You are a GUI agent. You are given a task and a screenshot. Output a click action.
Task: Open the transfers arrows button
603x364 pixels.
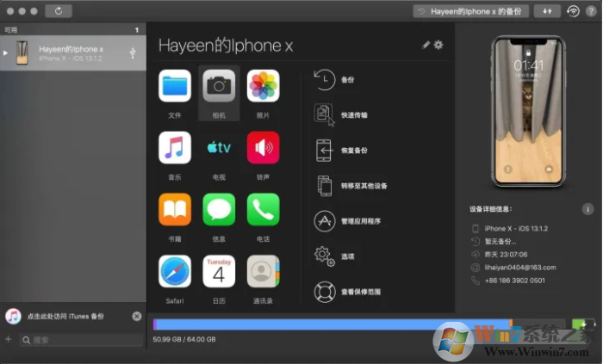547,11
